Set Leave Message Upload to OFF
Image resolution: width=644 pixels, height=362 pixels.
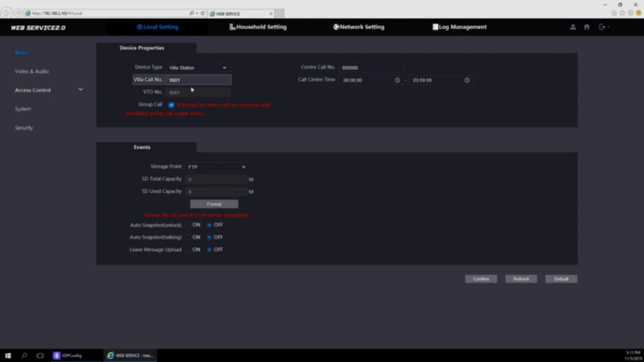(x=209, y=250)
